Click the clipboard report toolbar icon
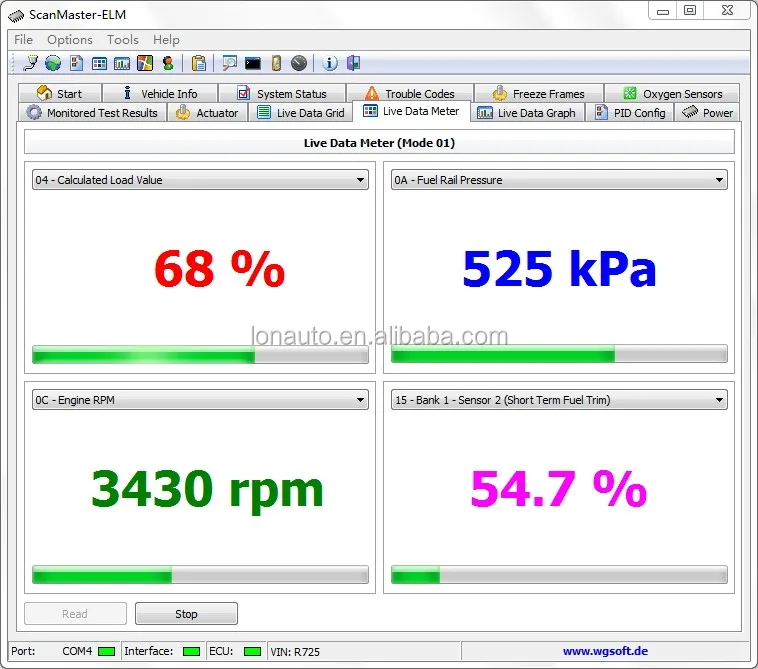 coord(199,63)
